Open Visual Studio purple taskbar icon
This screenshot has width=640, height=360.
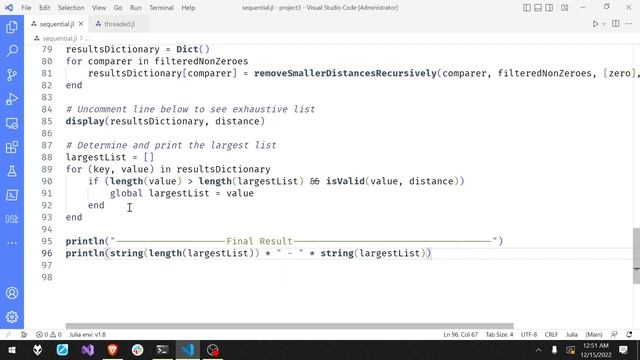point(87,350)
